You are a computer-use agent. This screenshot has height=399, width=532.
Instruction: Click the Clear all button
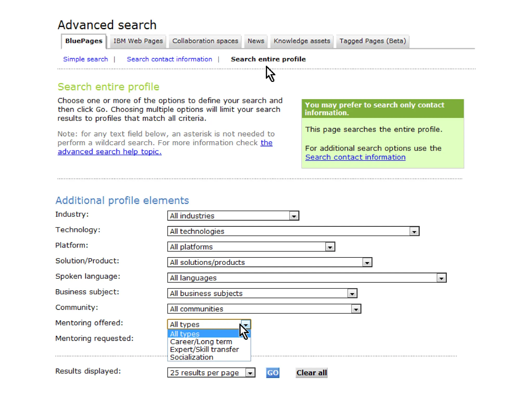point(311,373)
